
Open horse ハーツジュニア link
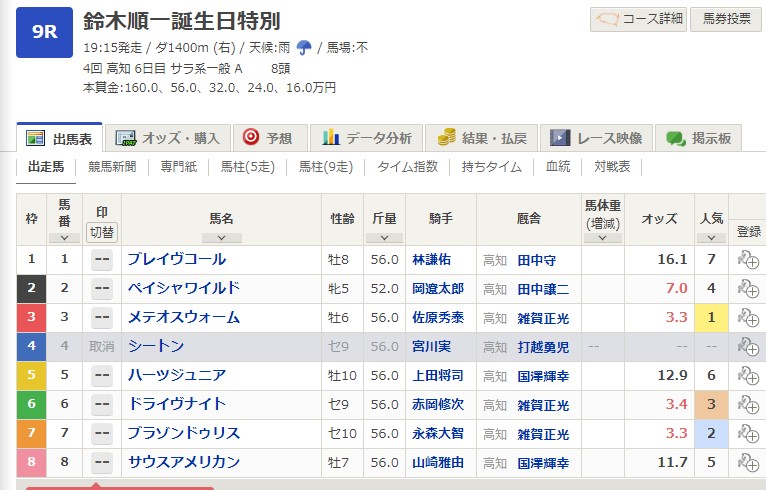click(x=177, y=375)
